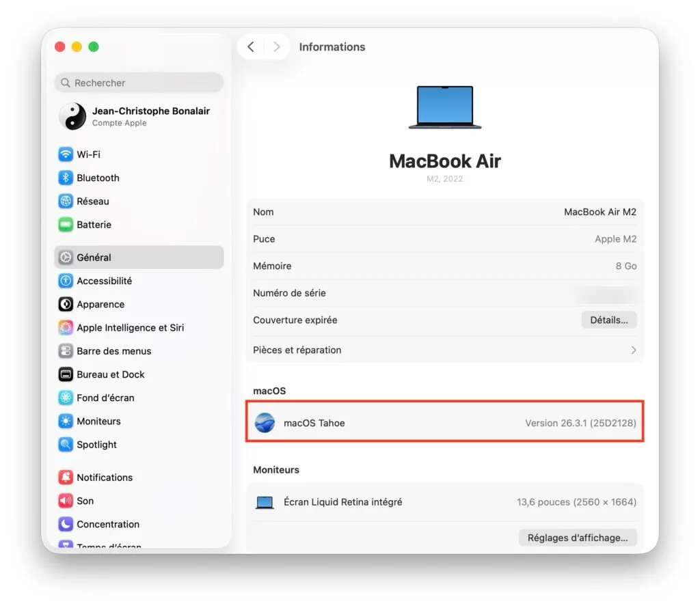Click the Accessibilité icon
Screen dimensions: 700x608
pos(66,281)
